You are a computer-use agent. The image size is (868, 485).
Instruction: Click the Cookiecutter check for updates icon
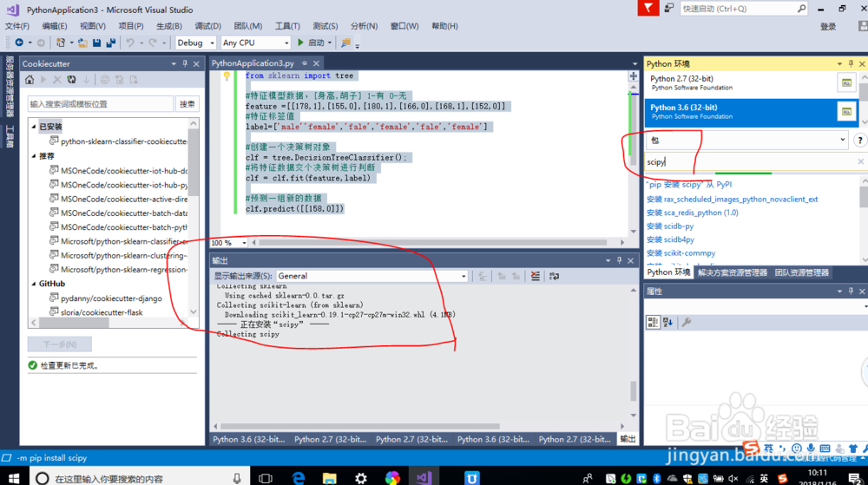pyautogui.click(x=71, y=80)
